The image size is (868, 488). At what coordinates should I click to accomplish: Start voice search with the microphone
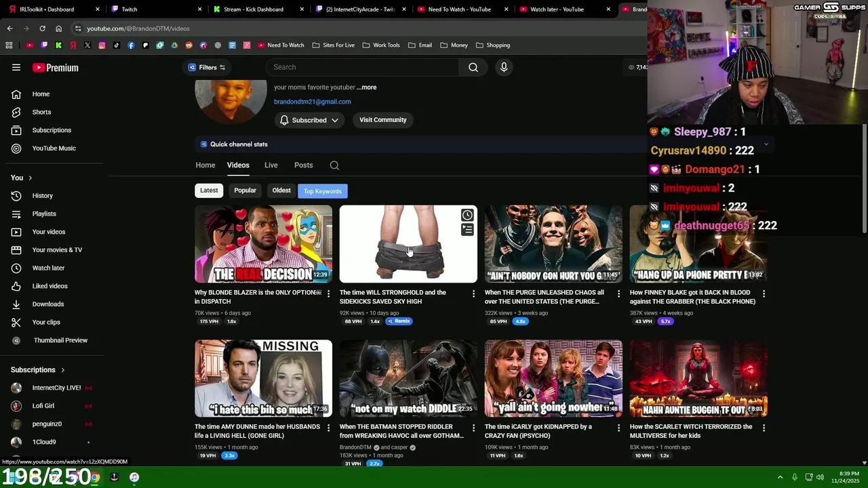coord(504,67)
